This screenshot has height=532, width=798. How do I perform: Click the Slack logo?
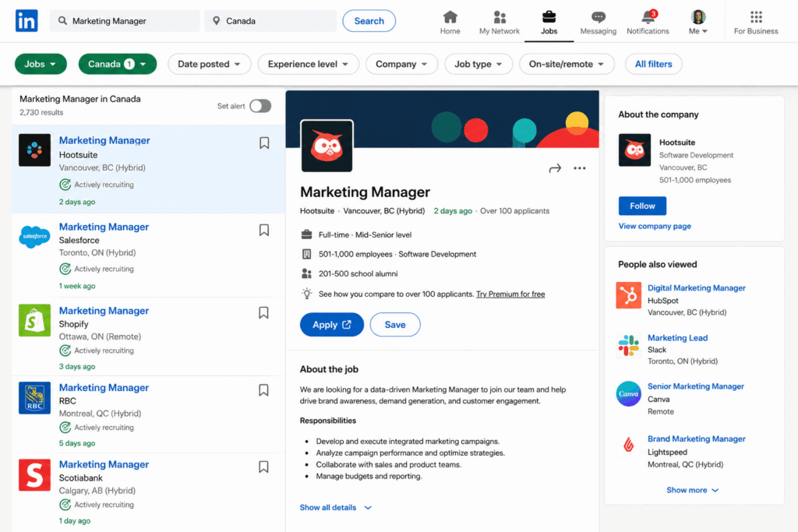[629, 345]
